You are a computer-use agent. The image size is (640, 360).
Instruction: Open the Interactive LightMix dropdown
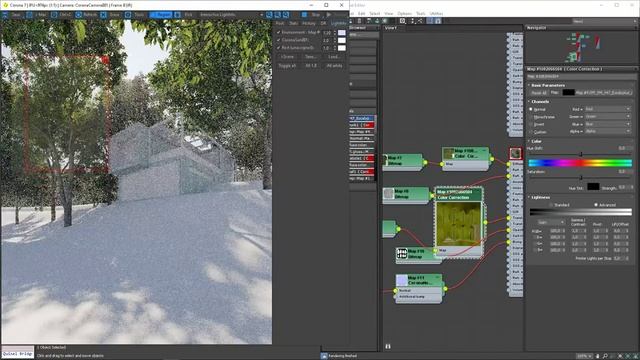point(231,15)
